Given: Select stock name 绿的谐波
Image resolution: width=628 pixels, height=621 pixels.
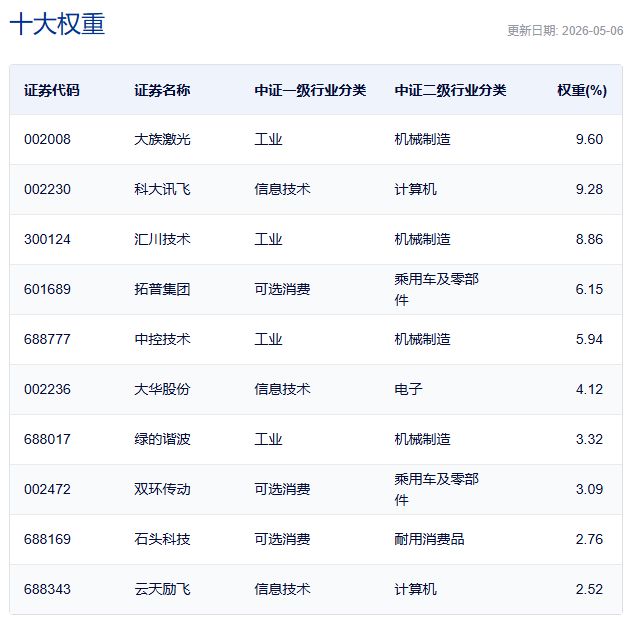Looking at the screenshot, I should click(162, 439).
